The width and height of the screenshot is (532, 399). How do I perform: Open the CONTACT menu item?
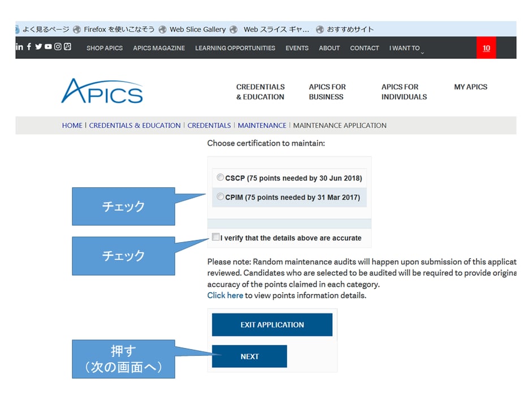pos(364,48)
